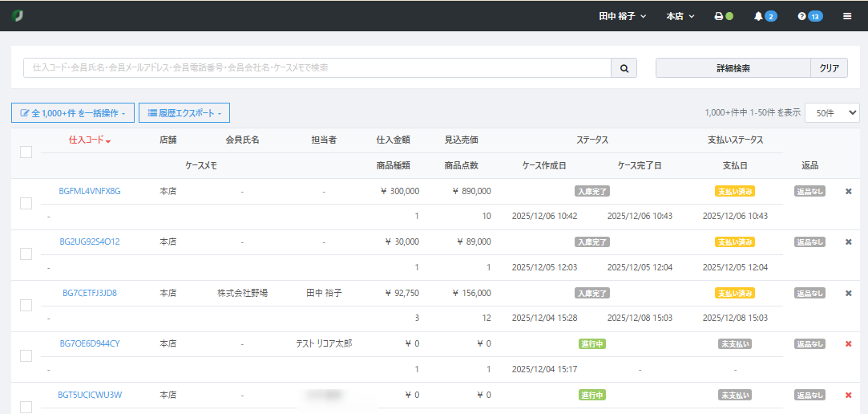
Task: Expand the 全 1,000+件 を一括操作 dropdown
Action: tap(72, 113)
